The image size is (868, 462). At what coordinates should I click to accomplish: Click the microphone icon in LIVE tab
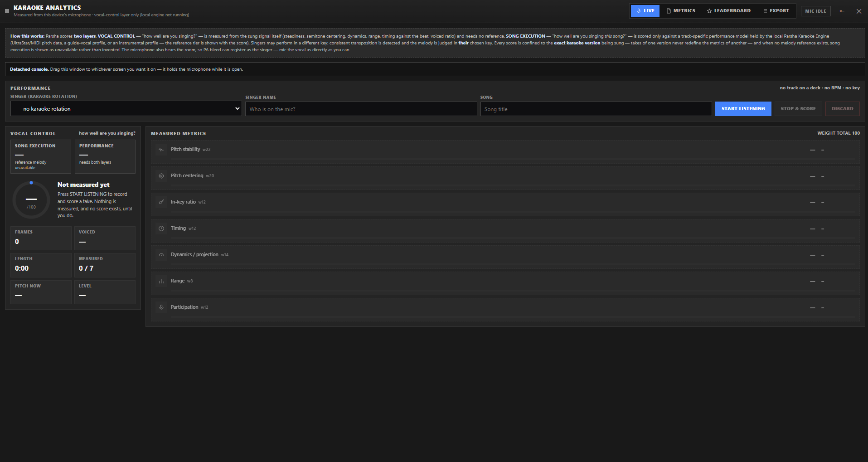pyautogui.click(x=638, y=11)
